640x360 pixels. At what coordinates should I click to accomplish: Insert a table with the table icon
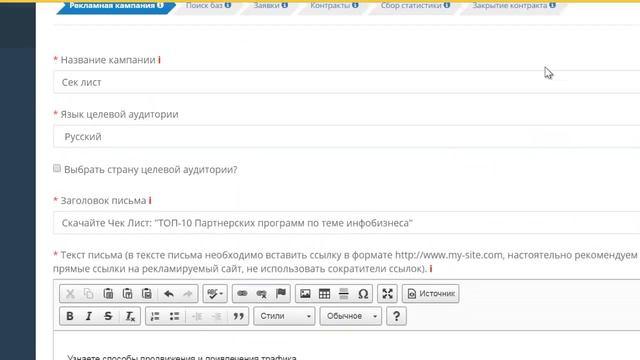324,293
